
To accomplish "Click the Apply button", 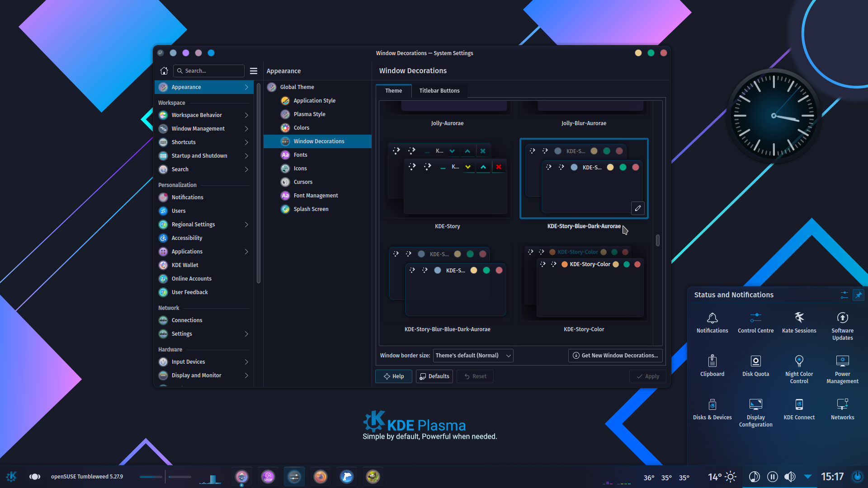I will point(647,376).
